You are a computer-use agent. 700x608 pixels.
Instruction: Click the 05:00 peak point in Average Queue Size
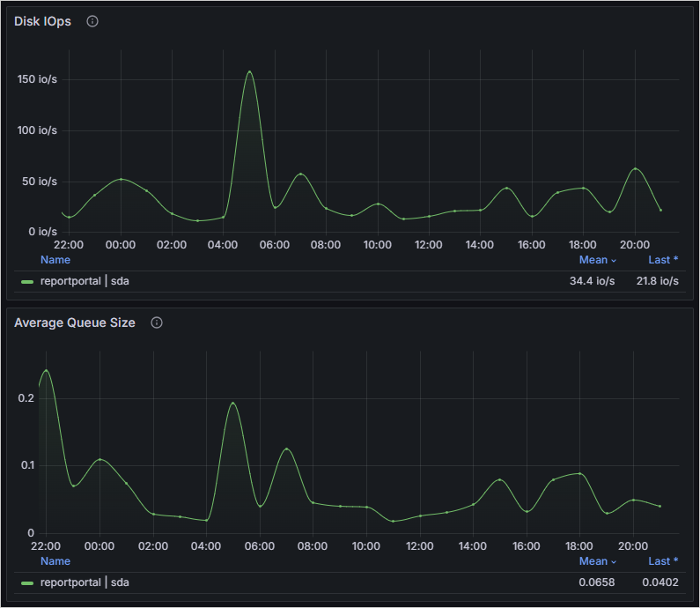click(233, 403)
